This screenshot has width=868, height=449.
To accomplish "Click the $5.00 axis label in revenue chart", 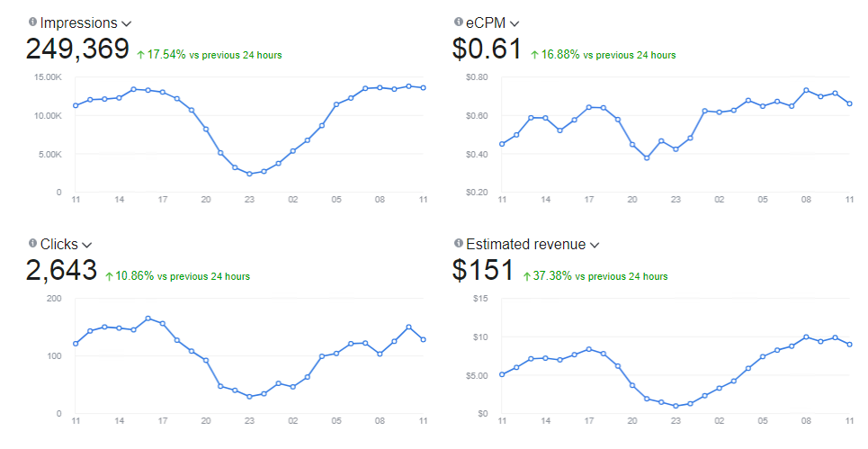I will pos(479,375).
